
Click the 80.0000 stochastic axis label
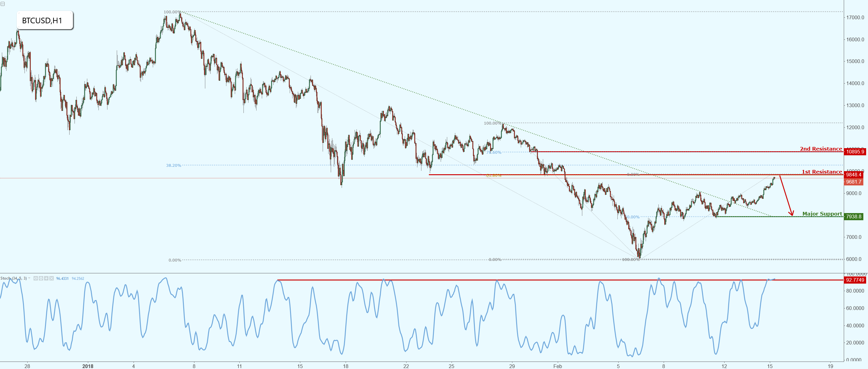coord(855,291)
